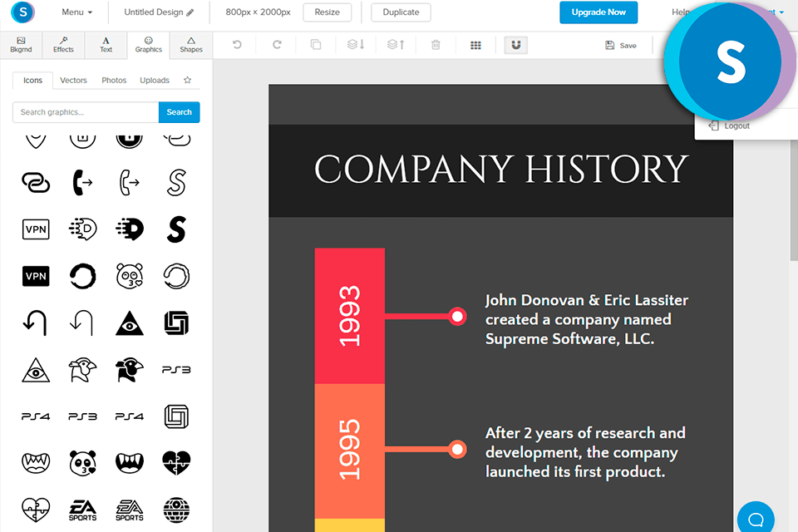This screenshot has height=532, width=798.
Task: Open the Menu dropdown
Action: [x=76, y=12]
